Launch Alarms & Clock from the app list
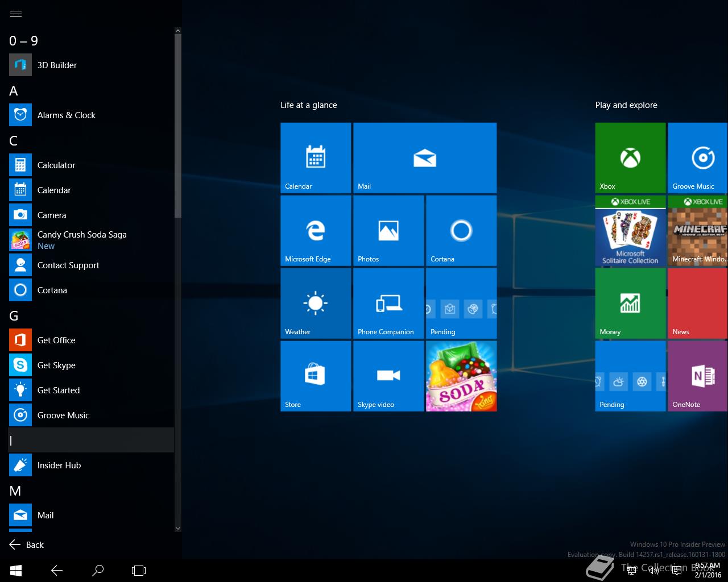 91,115
